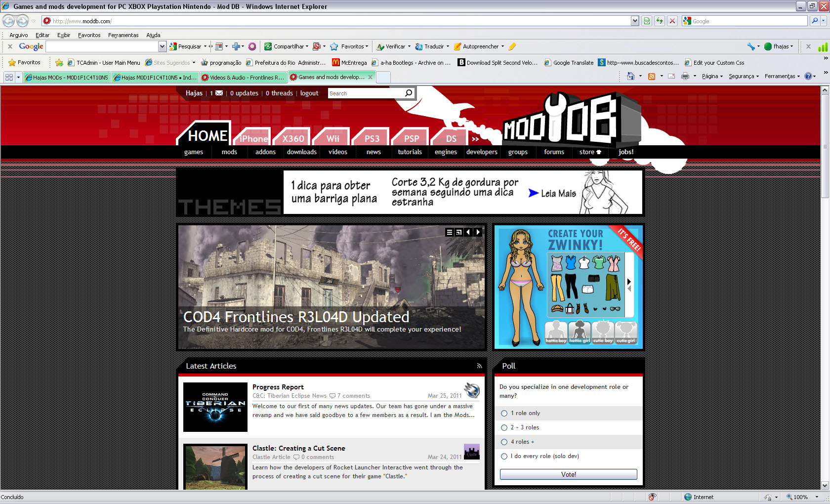Viewport: 830px width, 504px height.
Task: Select the '1 role only' poll option
Action: tap(504, 413)
